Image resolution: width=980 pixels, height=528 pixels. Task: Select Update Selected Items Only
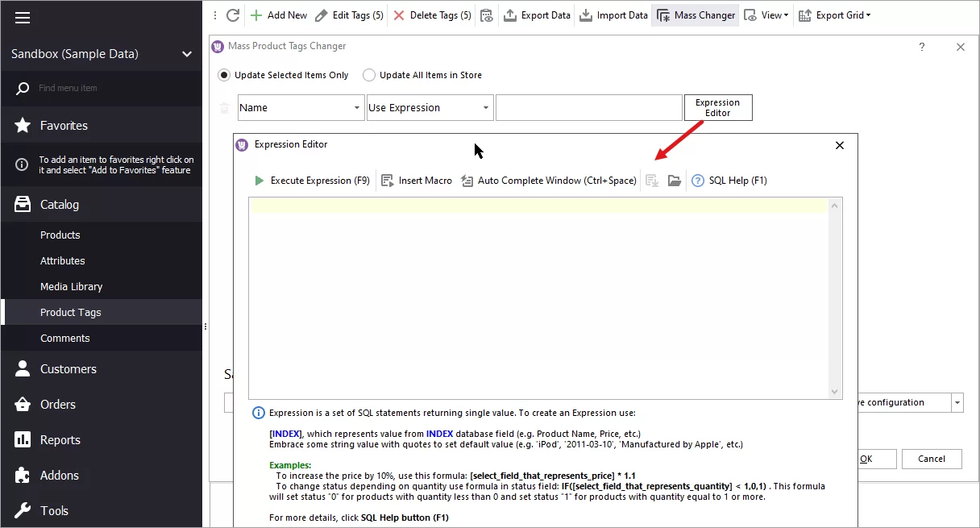tap(223, 75)
